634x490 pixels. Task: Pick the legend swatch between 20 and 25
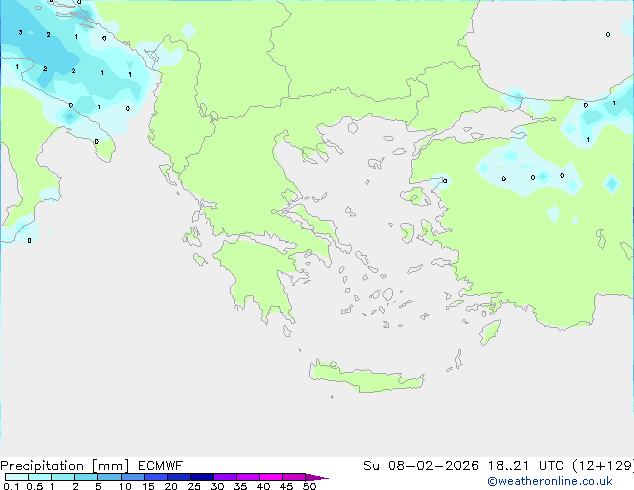[x=178, y=477]
